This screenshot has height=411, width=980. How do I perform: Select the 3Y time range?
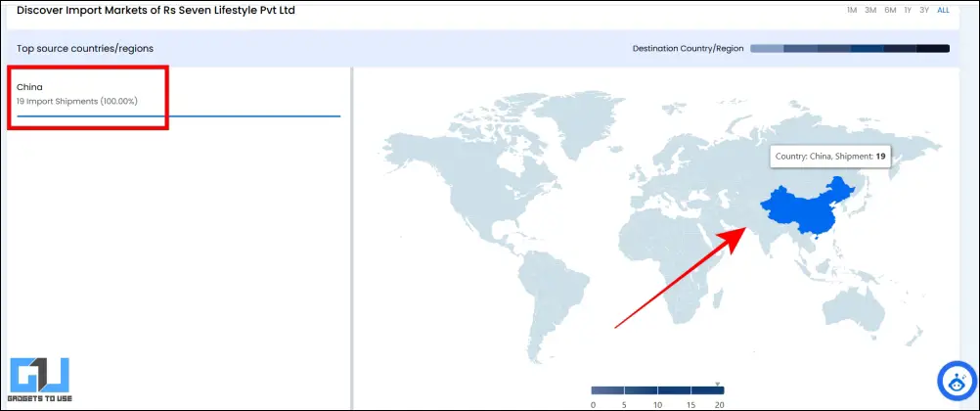(924, 11)
